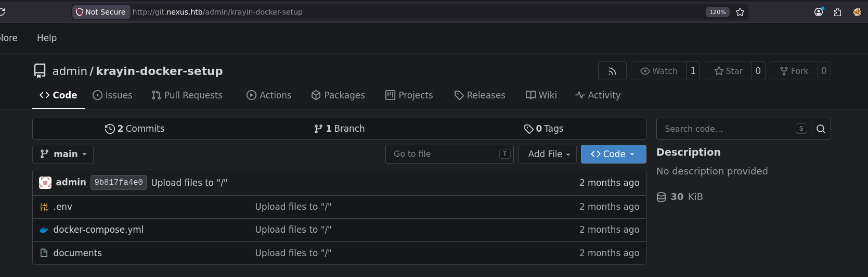868x277 pixels.
Task: Open the .env file
Action: [x=62, y=207]
